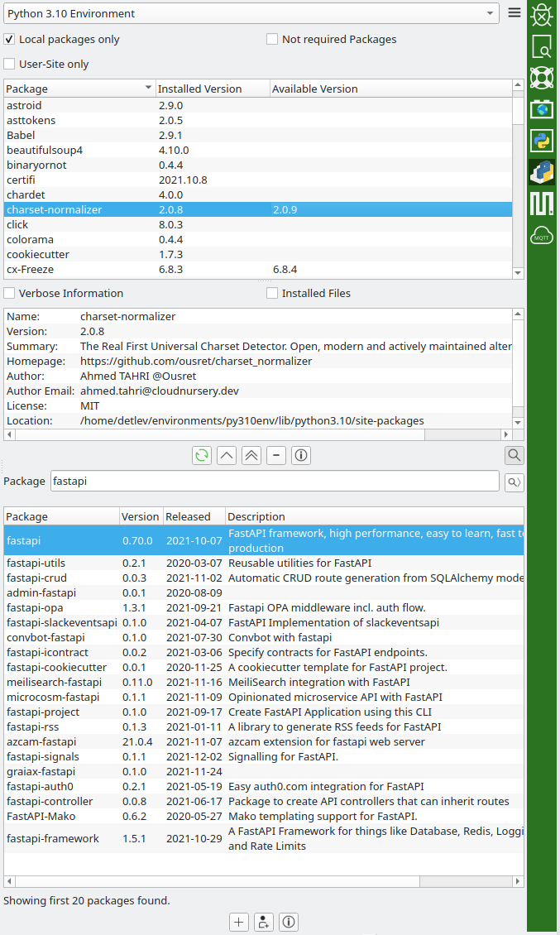This screenshot has width=560, height=935.
Task: Click the details horizontal scrollbar
Action: pos(258,434)
